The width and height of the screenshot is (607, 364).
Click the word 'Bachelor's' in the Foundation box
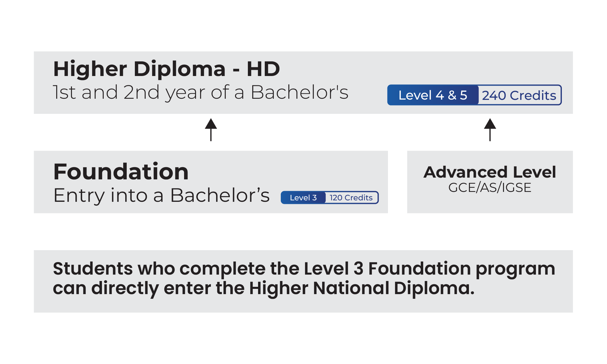pyautogui.click(x=220, y=195)
